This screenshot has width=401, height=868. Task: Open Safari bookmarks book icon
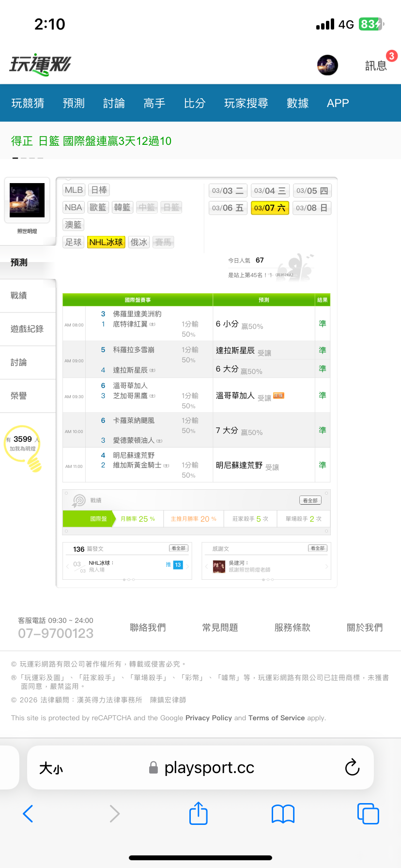tap(283, 814)
